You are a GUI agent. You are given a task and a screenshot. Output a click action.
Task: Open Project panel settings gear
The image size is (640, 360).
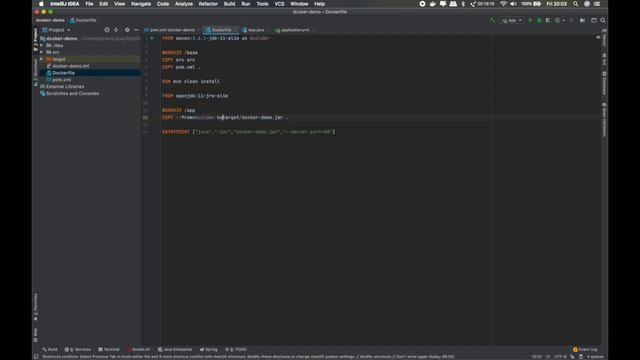coord(127,30)
